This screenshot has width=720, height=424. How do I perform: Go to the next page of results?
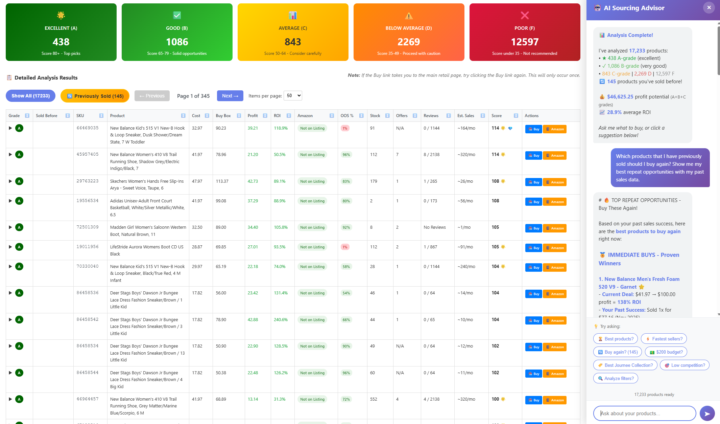230,96
